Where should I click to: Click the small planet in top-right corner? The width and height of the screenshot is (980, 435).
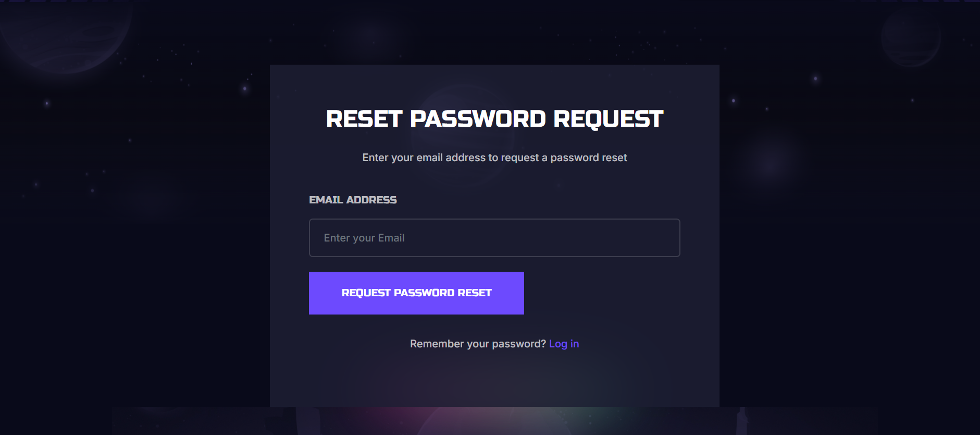tap(911, 38)
